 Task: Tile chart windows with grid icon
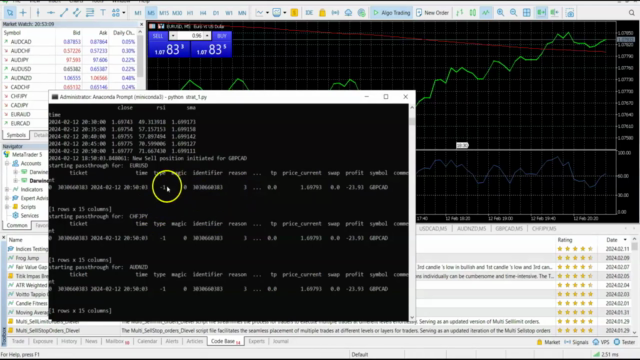(527, 13)
